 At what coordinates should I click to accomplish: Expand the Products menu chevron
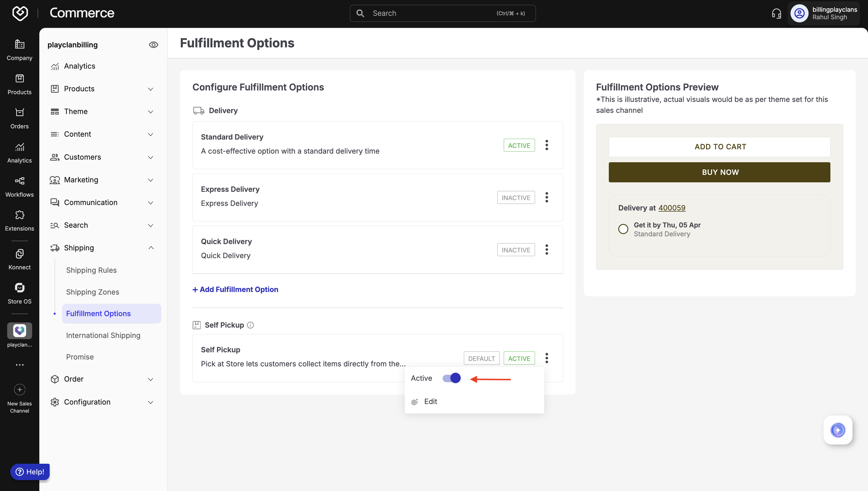151,89
